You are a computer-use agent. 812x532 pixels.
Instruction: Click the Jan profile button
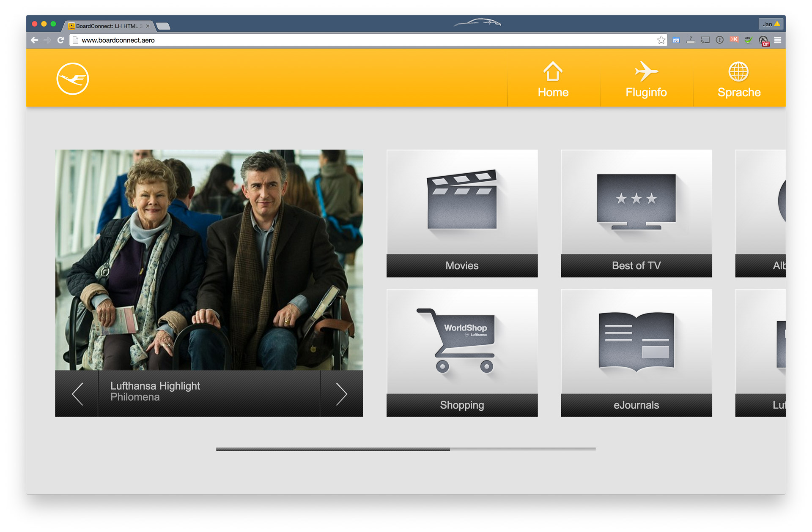tap(771, 24)
